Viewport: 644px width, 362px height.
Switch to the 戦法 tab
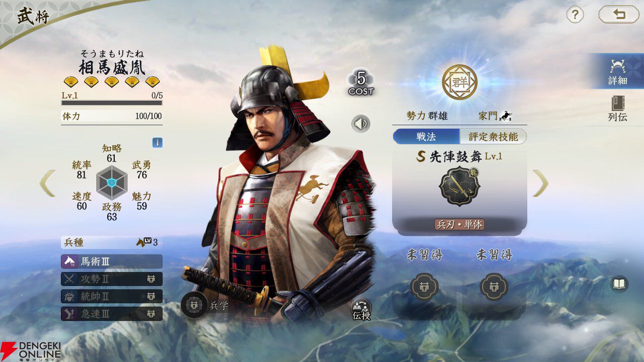pos(426,136)
